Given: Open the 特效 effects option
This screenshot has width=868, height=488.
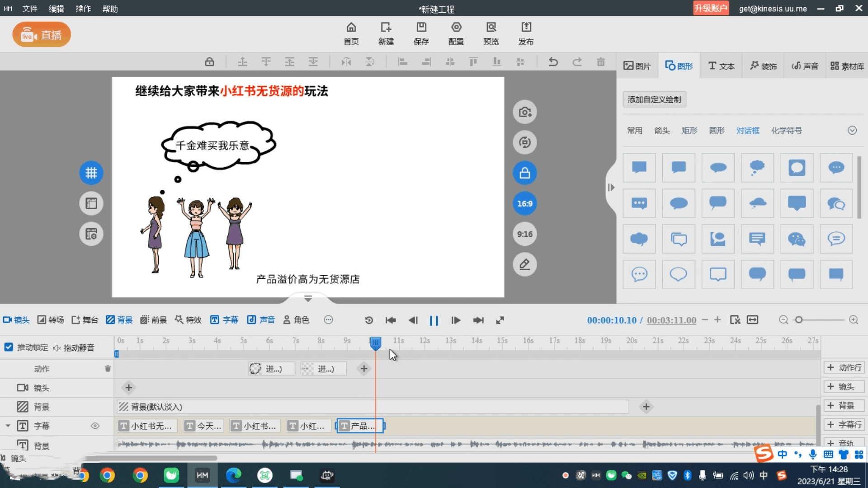Looking at the screenshot, I should (x=188, y=320).
